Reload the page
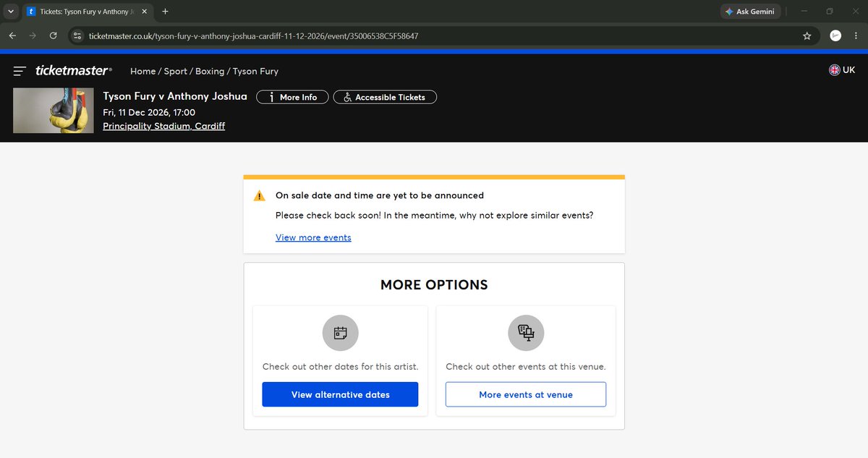868x458 pixels. tap(53, 35)
